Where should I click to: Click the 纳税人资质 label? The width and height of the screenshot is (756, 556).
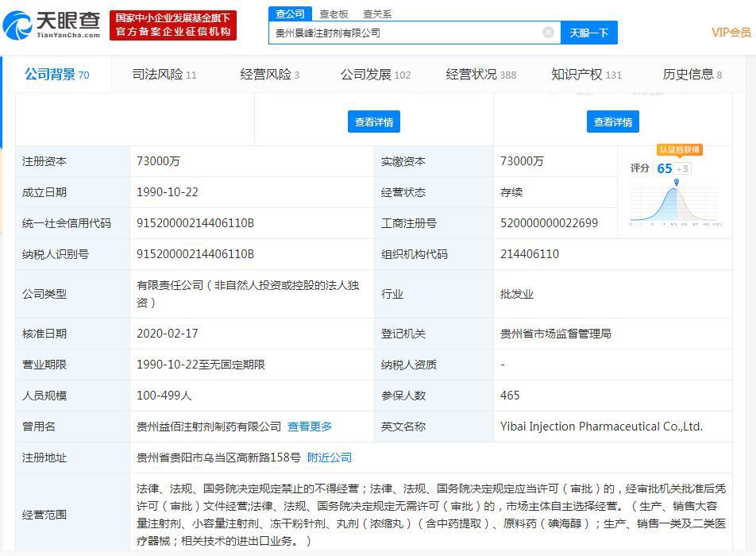click(409, 365)
